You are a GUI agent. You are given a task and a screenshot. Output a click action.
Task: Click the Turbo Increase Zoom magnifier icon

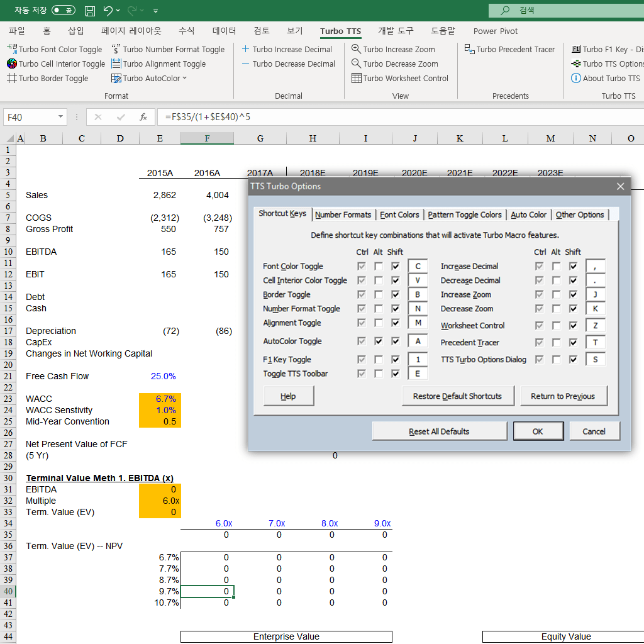pos(356,49)
